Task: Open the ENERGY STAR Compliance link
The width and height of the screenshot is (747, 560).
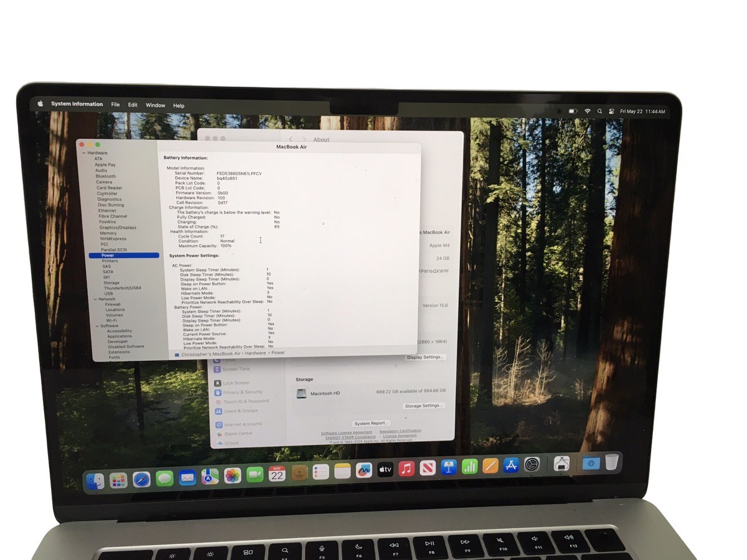Action: [350, 437]
